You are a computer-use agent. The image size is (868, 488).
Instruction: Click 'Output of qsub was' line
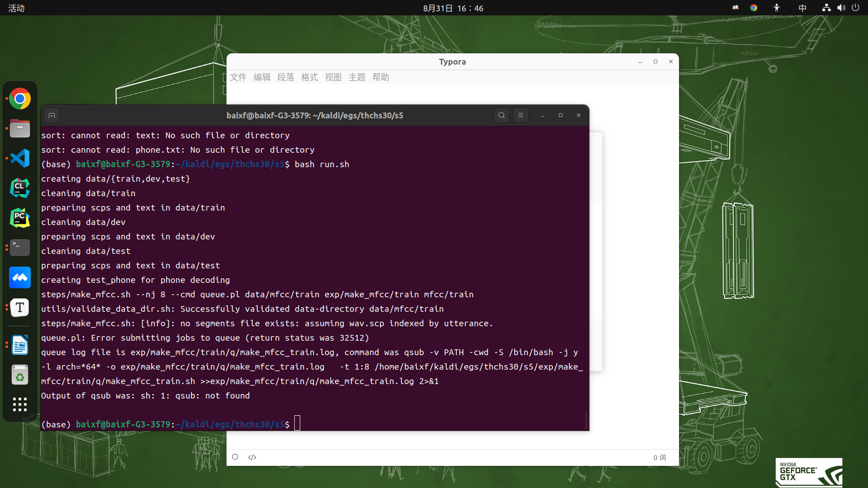click(x=145, y=396)
